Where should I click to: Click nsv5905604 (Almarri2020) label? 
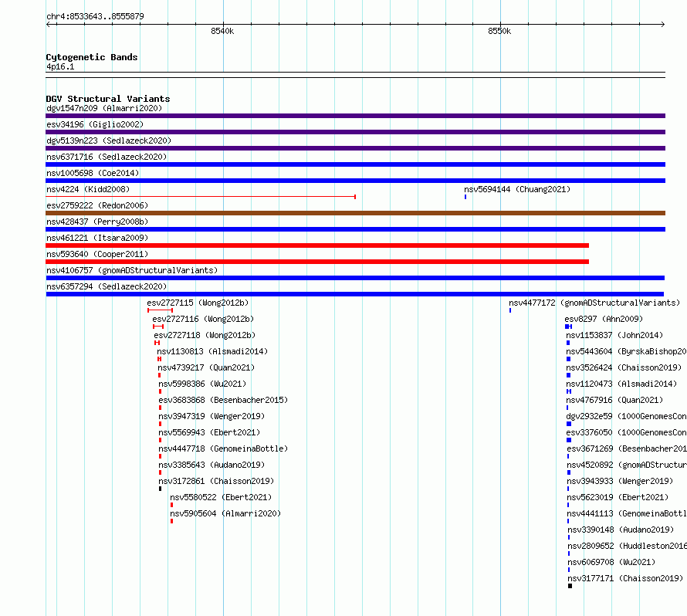coord(225,513)
